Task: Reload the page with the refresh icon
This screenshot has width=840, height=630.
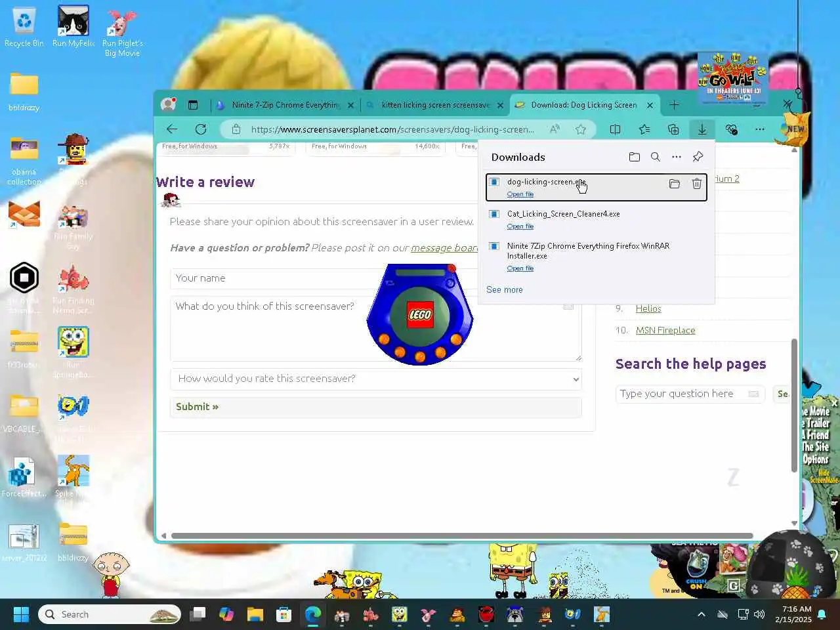Action: point(201,129)
